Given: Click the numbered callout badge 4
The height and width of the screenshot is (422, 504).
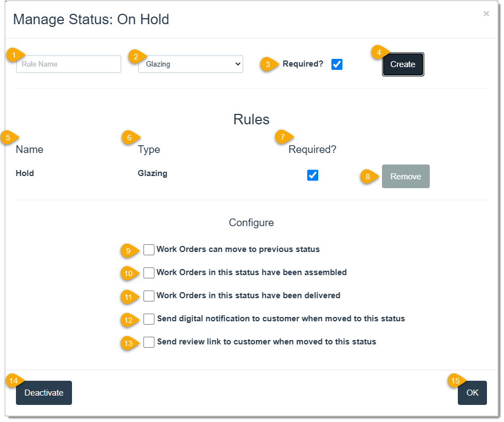Looking at the screenshot, I should click(378, 51).
